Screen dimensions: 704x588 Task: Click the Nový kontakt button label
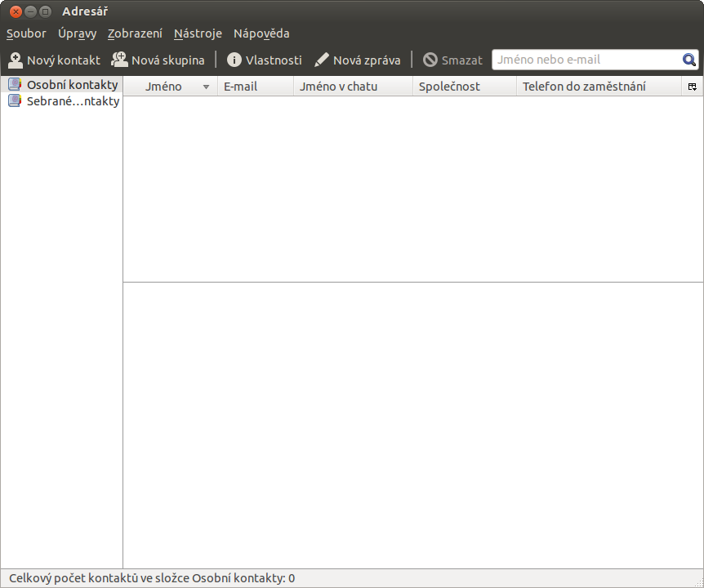coord(64,60)
